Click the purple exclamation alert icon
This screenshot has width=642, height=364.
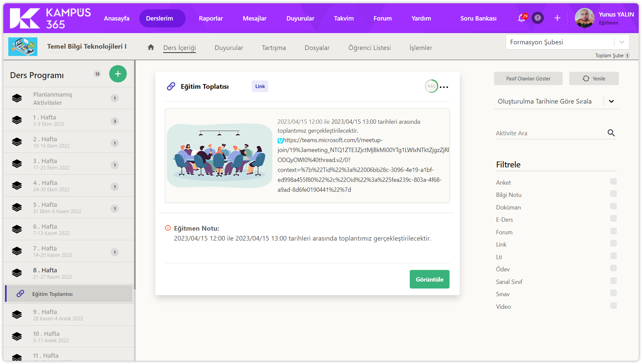click(x=537, y=18)
